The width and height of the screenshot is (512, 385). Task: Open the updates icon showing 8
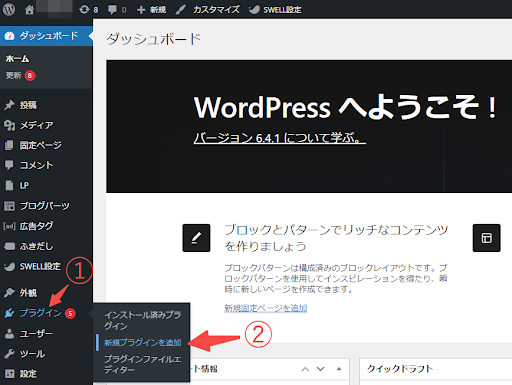tap(84, 10)
